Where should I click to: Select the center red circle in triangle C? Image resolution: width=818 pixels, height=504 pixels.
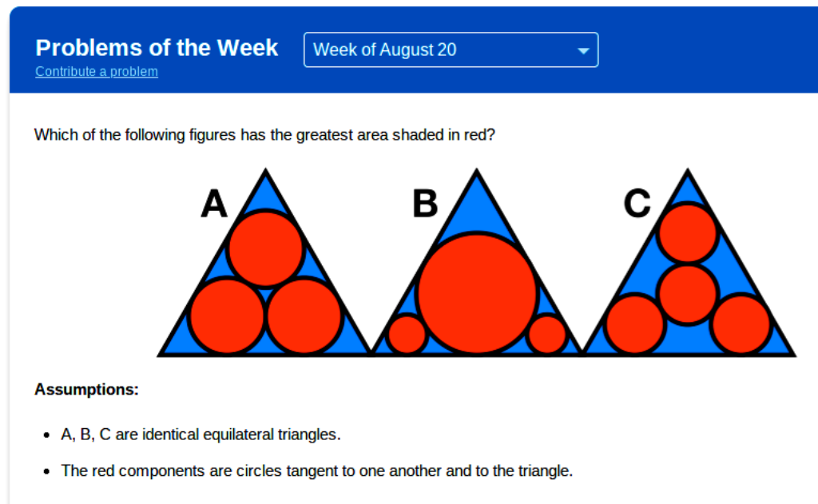(x=688, y=294)
